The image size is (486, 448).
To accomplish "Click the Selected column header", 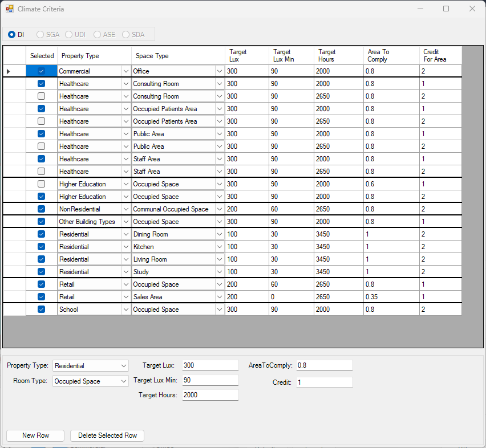I will click(42, 56).
